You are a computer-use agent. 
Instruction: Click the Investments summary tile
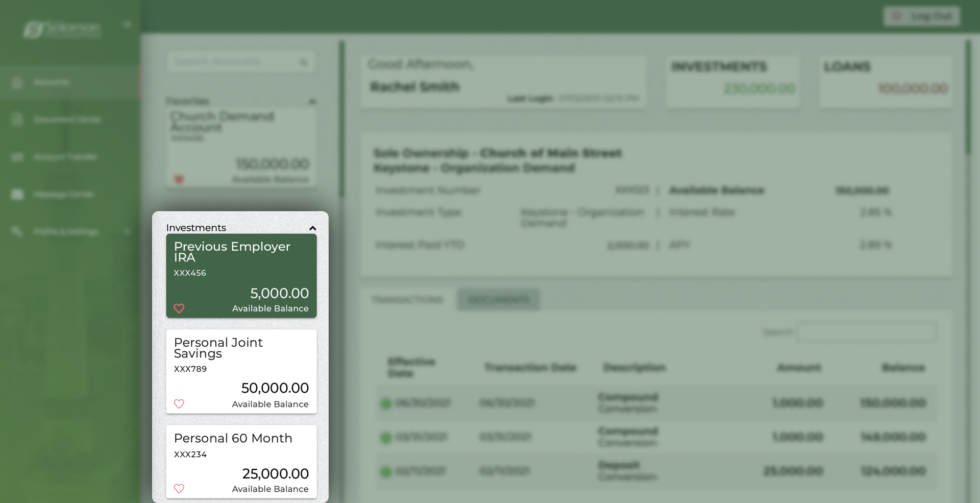point(733,82)
